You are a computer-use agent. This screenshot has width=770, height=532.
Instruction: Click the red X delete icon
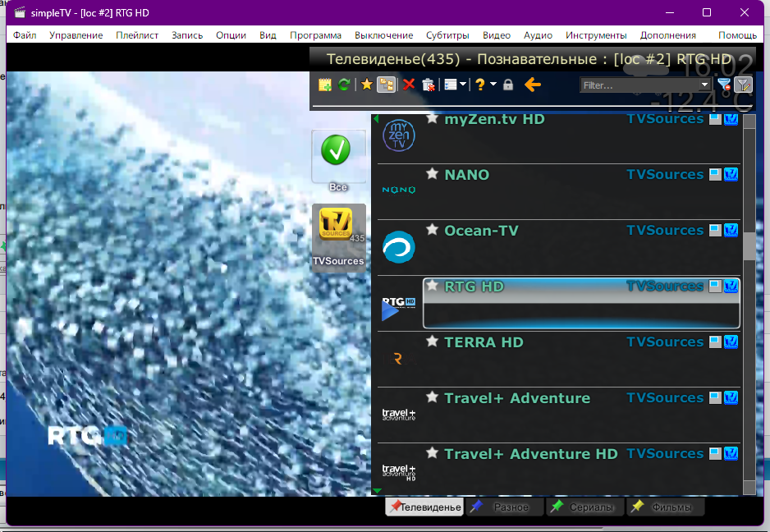pos(409,85)
